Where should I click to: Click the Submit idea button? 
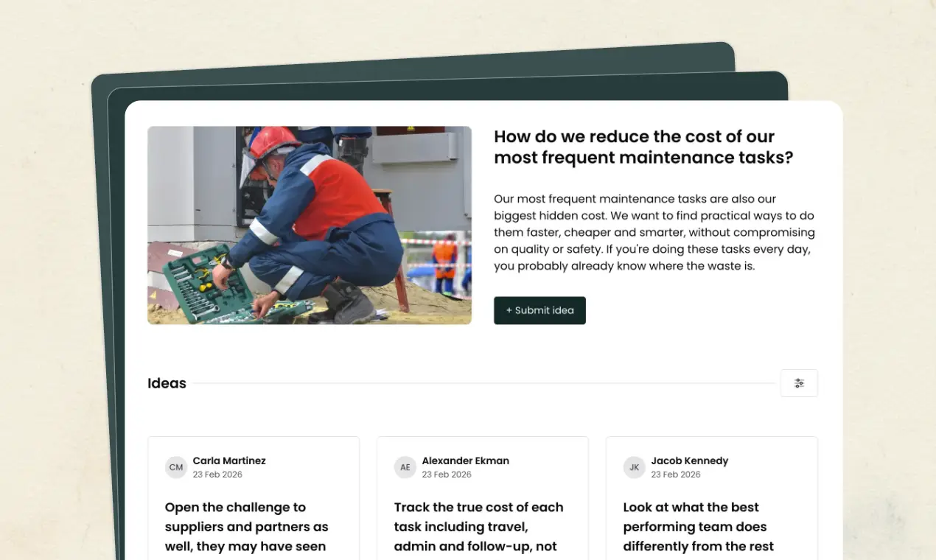coord(539,310)
